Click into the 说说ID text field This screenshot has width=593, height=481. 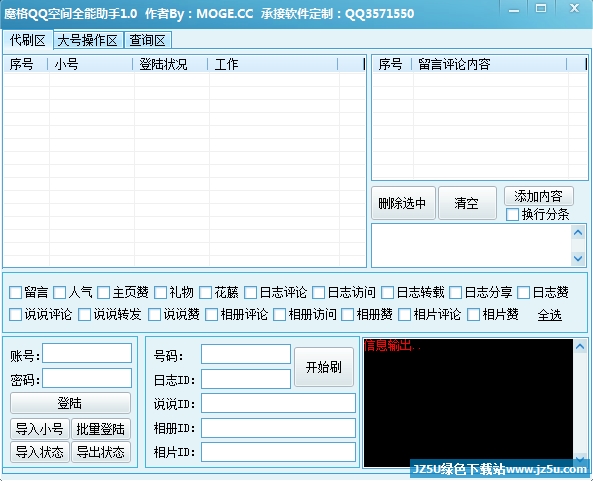coord(278,403)
